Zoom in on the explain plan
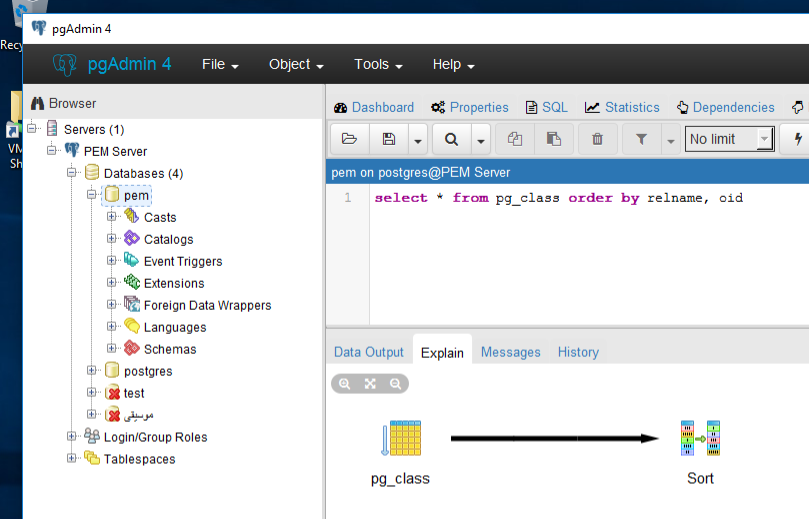Image resolution: width=809 pixels, height=519 pixels. [x=345, y=383]
